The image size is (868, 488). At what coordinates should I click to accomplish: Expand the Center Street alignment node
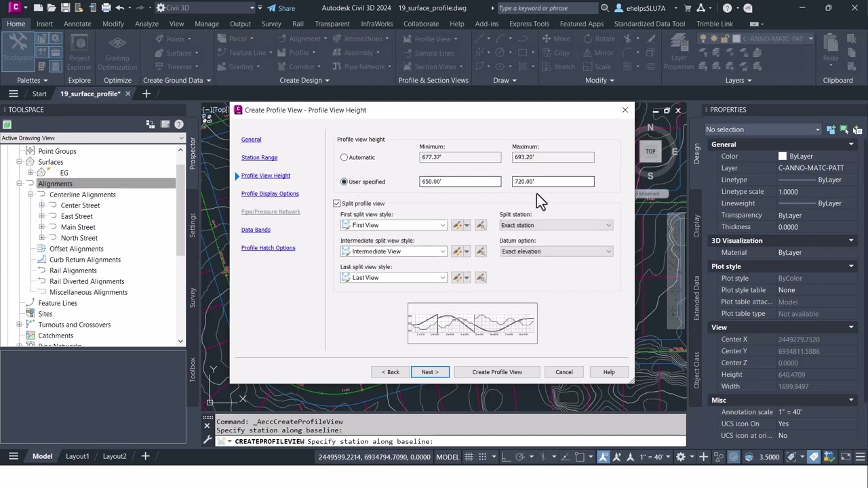(x=42, y=205)
